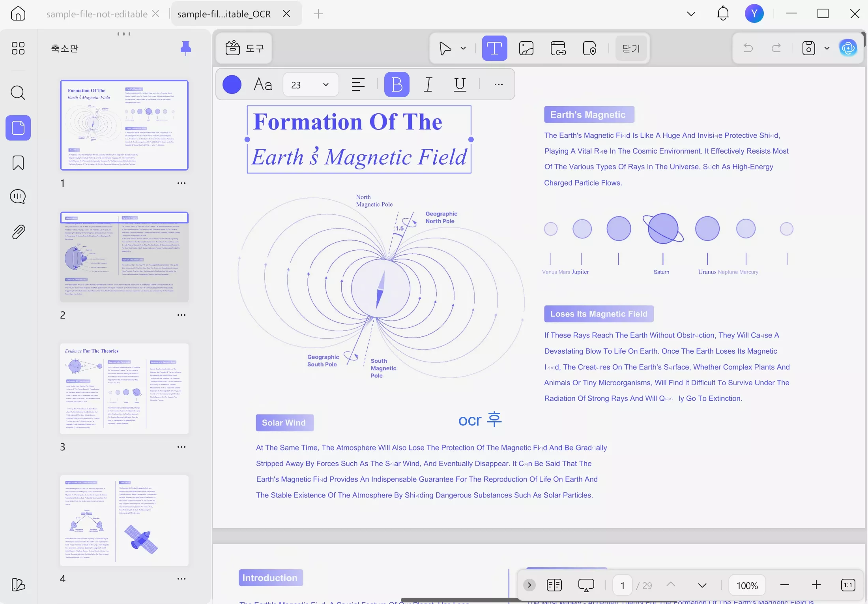Open a new tab with plus
The height and width of the screenshot is (604, 868).
click(318, 14)
